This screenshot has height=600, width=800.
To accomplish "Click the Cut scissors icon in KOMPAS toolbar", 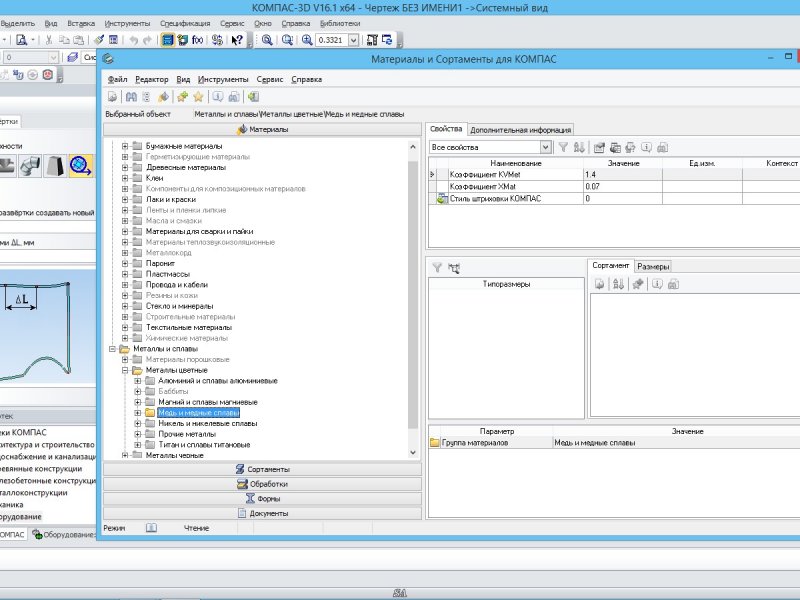I will (49, 40).
